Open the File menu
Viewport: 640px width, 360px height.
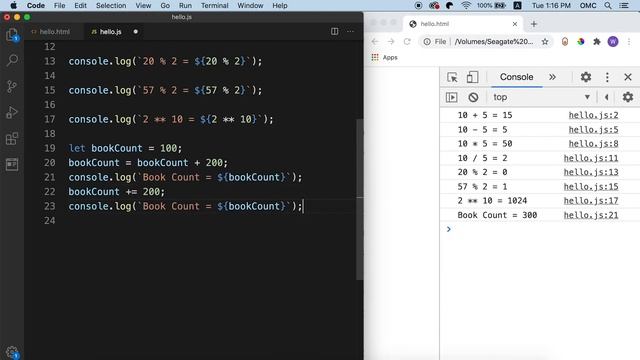(x=60, y=6)
